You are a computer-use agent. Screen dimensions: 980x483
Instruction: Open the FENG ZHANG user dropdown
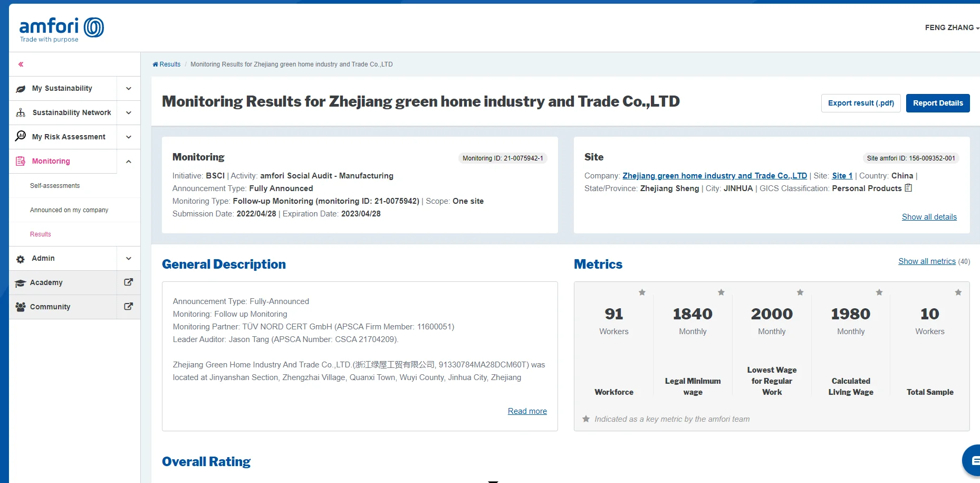(x=952, y=27)
